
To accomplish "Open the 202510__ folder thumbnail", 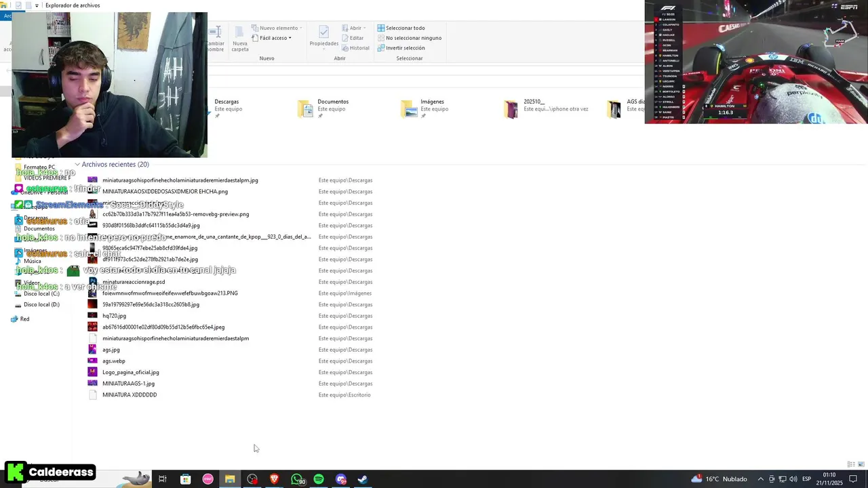I will point(511,108).
